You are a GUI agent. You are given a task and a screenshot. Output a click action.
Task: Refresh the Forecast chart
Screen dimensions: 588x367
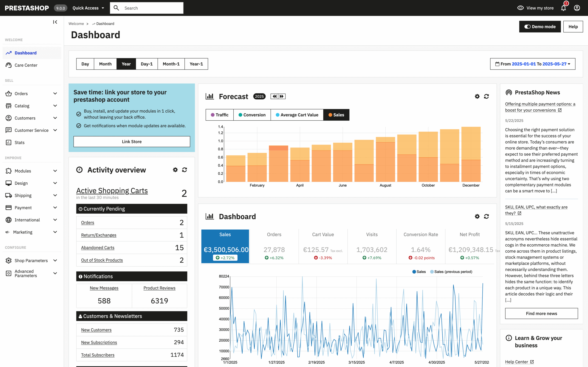pos(486,96)
